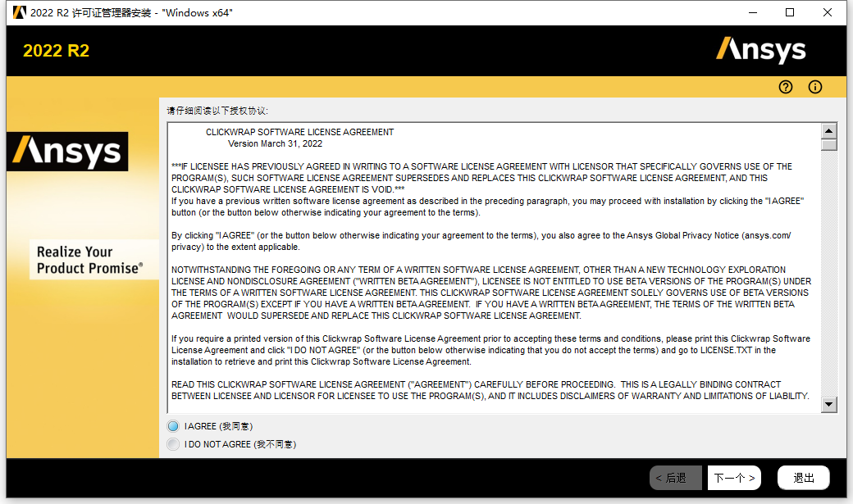Image resolution: width=853 pixels, height=504 pixels.
Task: Click the Realize Your Product Promise tagline
Action: coord(89,260)
